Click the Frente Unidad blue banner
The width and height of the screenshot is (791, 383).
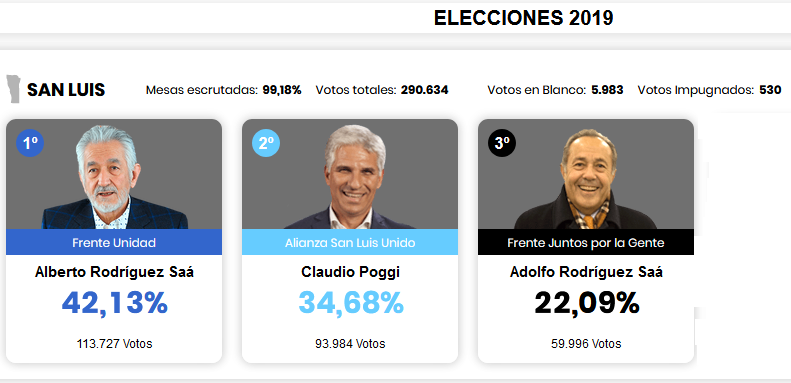point(114,242)
